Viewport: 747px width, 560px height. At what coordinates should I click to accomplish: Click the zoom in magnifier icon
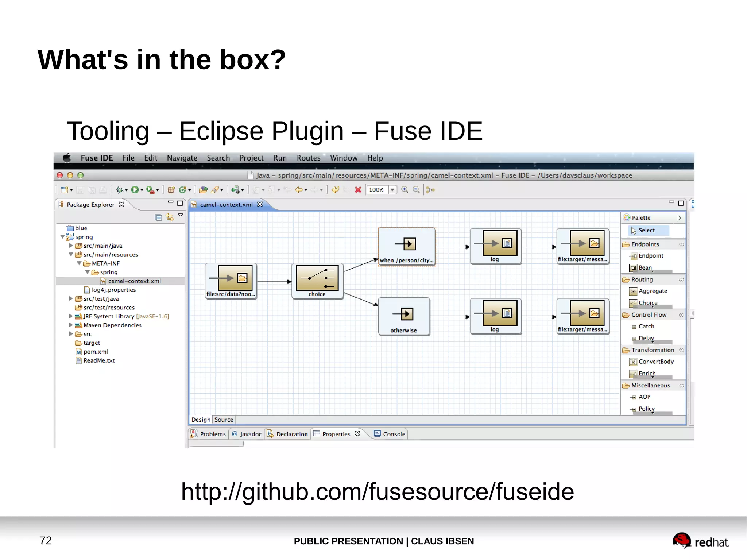point(405,190)
